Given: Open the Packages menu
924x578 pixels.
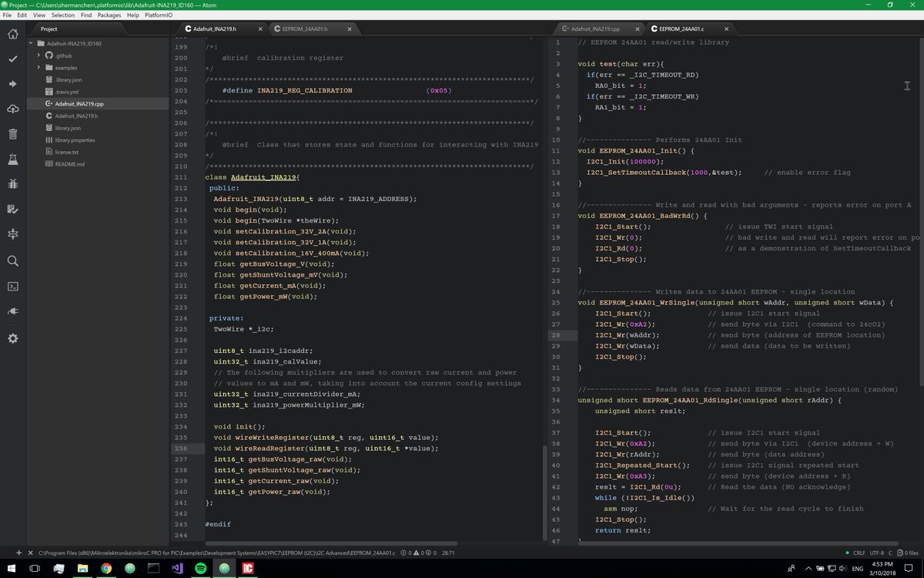Looking at the screenshot, I should click(109, 15).
